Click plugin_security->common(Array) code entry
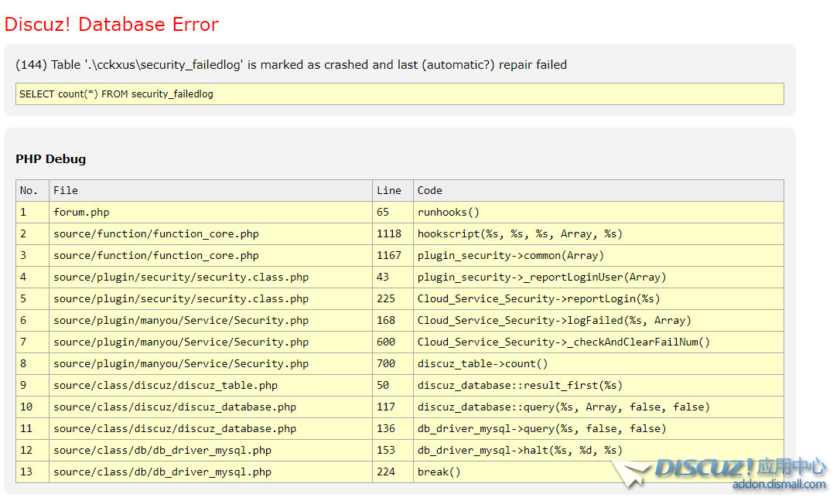 coord(510,255)
